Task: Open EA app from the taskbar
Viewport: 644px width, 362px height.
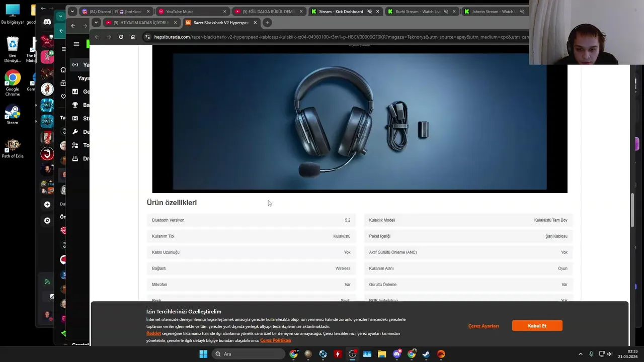Action: pyautogui.click(x=441, y=354)
